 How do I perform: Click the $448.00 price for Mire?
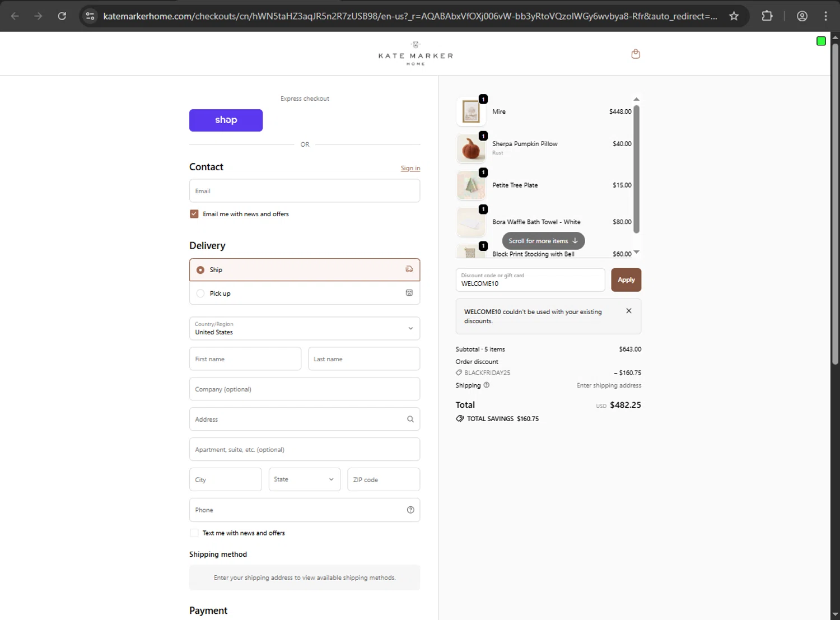(620, 111)
